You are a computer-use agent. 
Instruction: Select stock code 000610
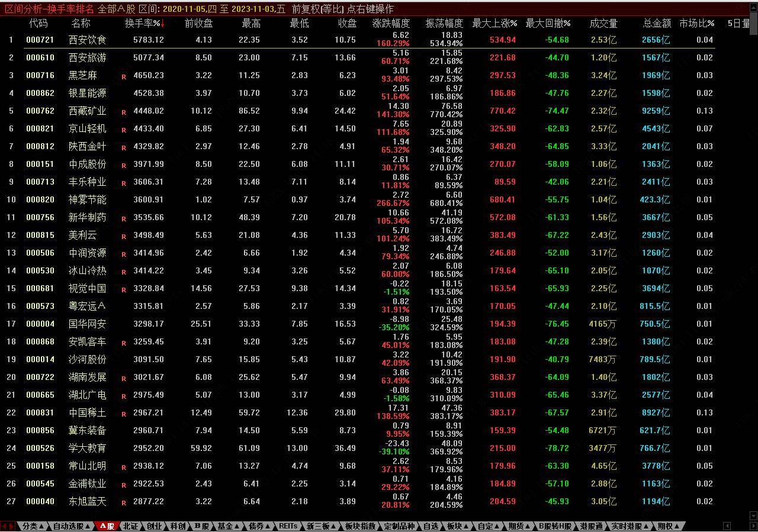click(40, 57)
